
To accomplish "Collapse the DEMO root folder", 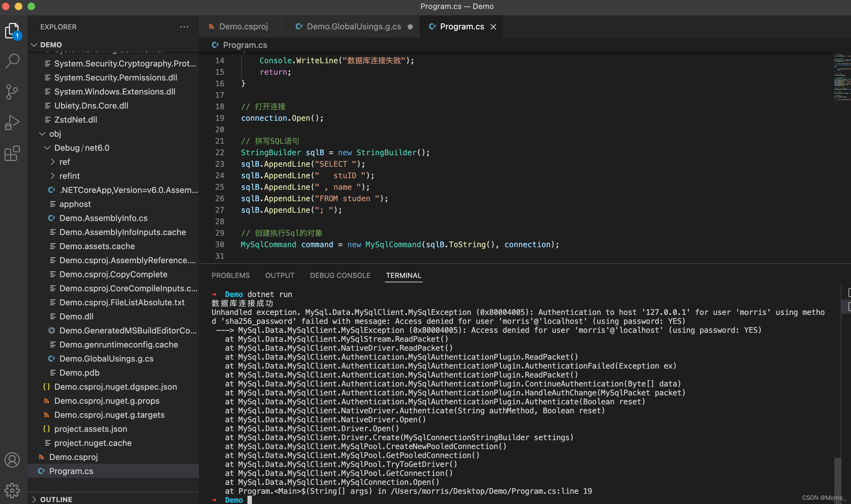I will point(34,45).
